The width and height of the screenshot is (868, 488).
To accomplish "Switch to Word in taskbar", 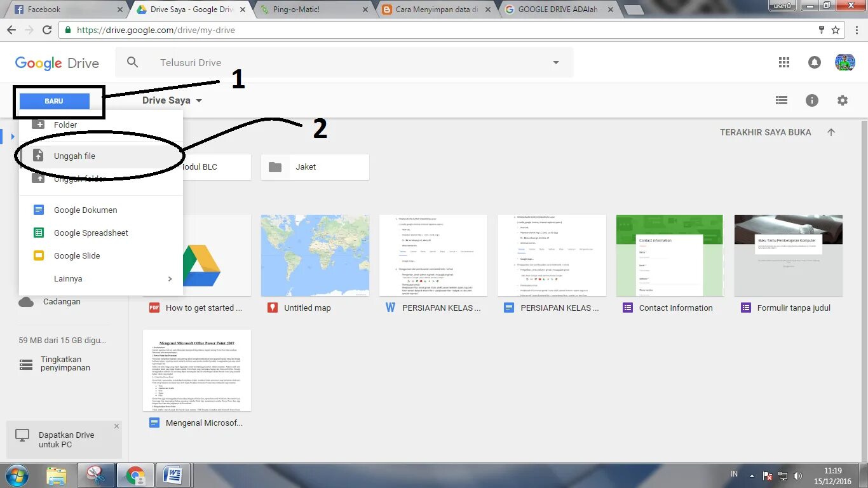I will [x=173, y=475].
